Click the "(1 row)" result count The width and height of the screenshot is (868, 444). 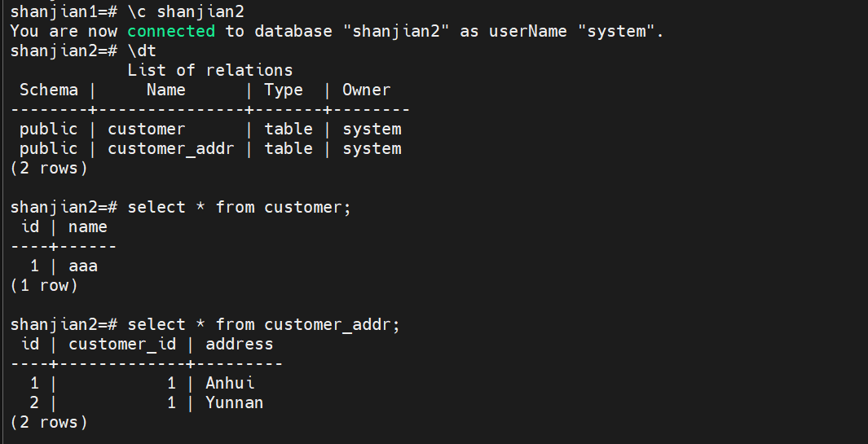44,285
